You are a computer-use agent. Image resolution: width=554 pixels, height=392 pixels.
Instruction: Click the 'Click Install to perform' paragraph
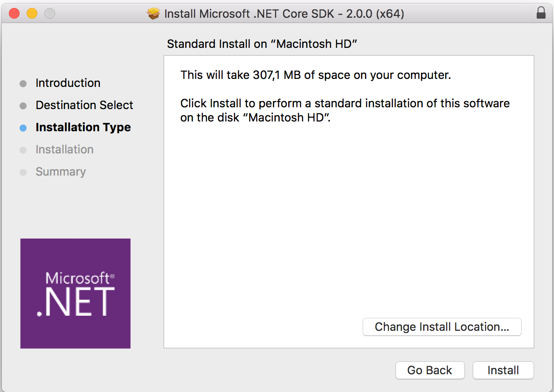(x=345, y=111)
